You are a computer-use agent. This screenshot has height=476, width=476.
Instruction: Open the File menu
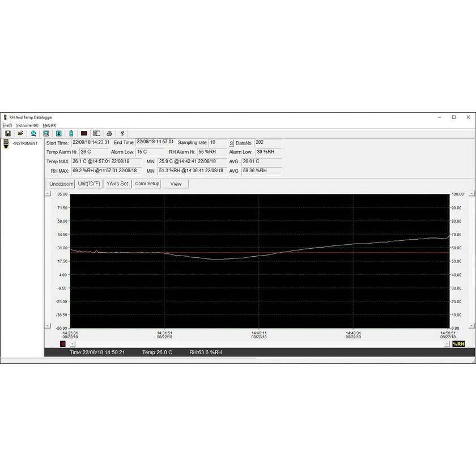coord(7,125)
